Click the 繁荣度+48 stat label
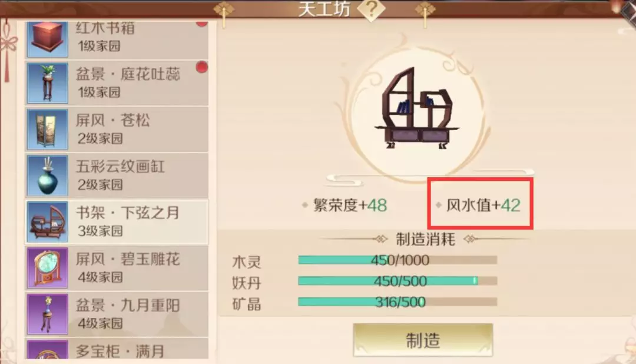 tap(350, 206)
